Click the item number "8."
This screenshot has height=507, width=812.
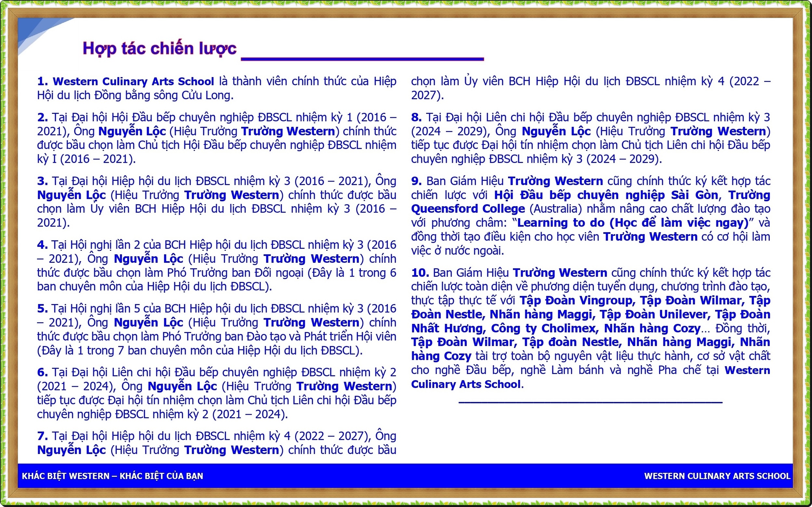pos(416,117)
